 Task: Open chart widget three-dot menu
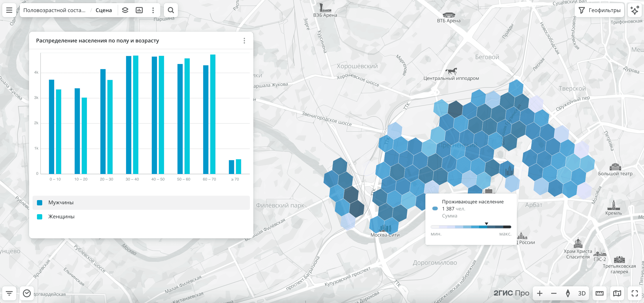(x=244, y=41)
